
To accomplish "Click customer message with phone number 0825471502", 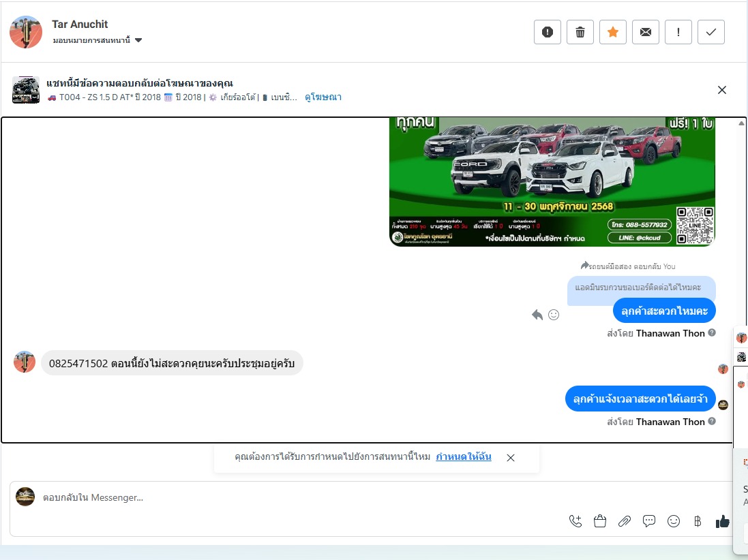I will [x=172, y=363].
